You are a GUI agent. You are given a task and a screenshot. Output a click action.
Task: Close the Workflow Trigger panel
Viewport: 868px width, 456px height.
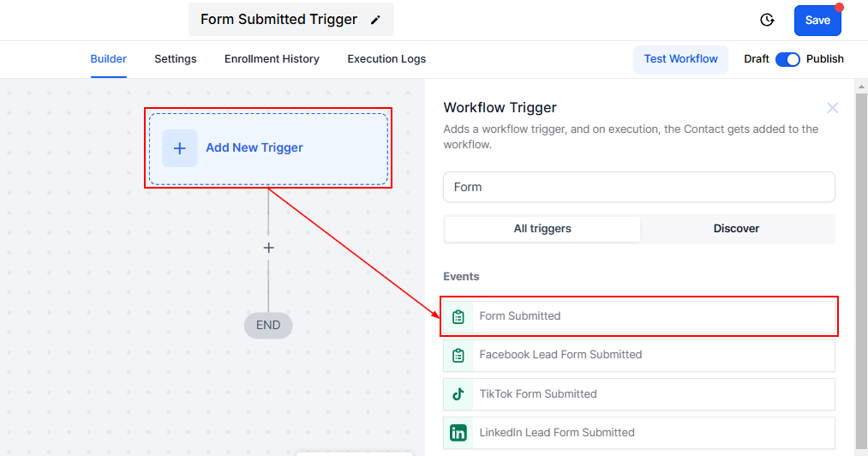point(832,108)
